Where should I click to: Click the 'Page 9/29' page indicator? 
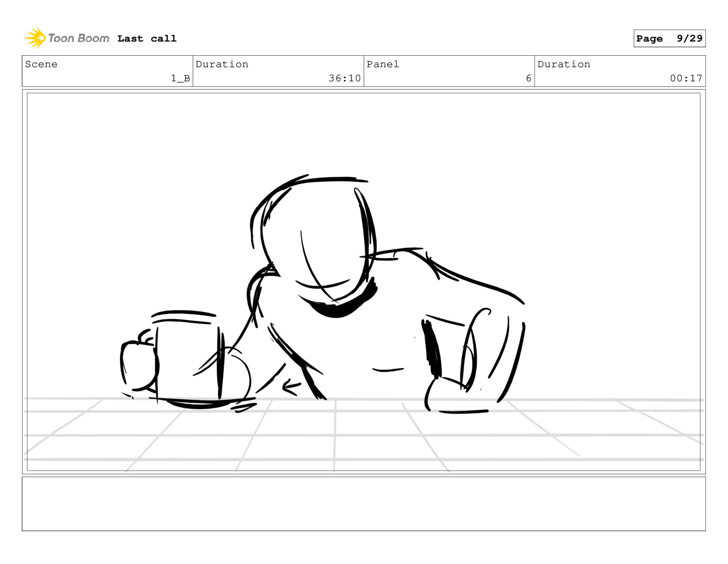[669, 38]
